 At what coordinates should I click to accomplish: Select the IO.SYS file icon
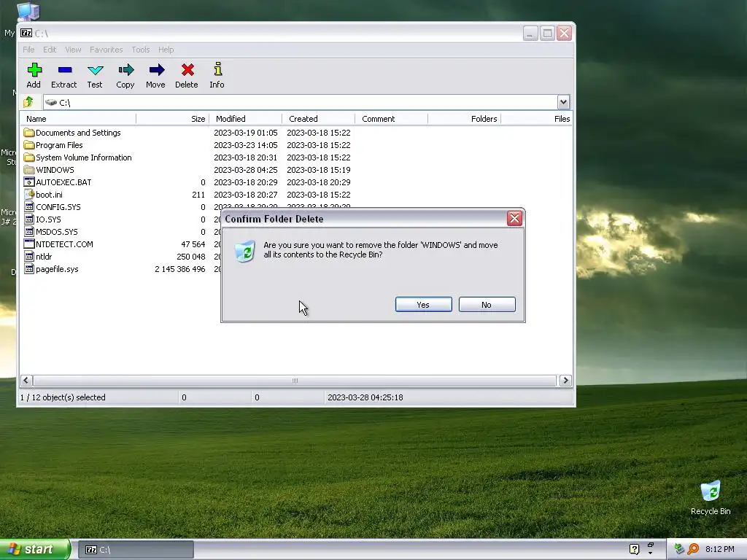tap(29, 219)
